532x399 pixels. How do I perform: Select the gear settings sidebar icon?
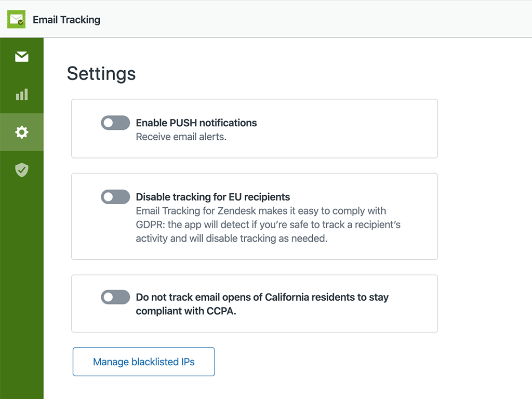click(22, 132)
